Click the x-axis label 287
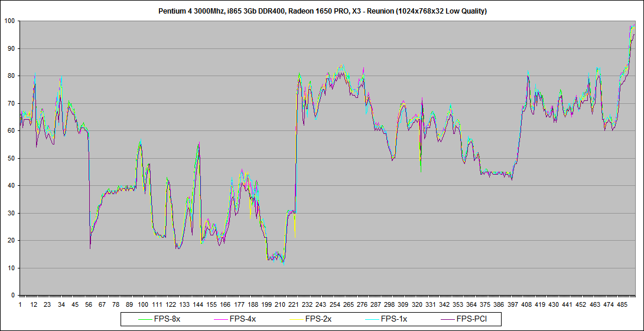 [x=376, y=305]
